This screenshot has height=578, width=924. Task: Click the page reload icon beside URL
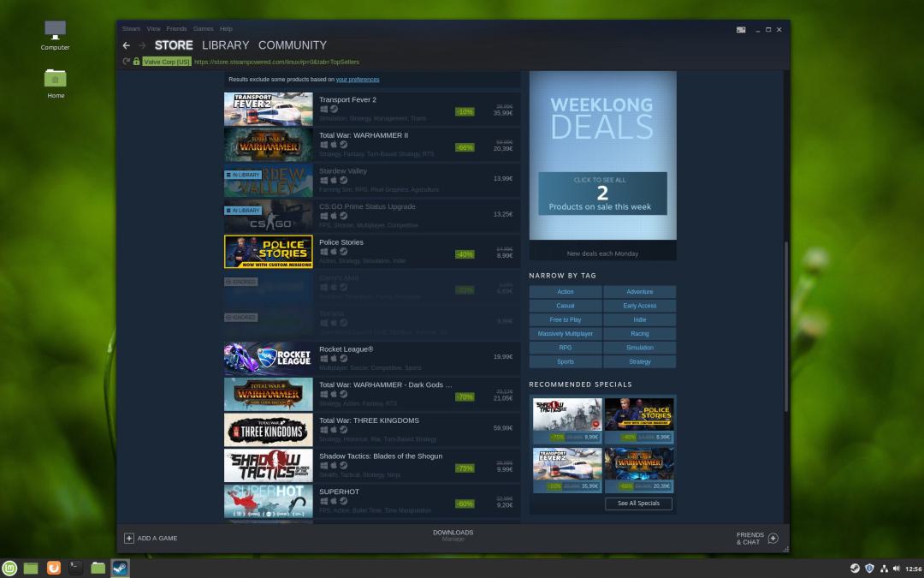[126, 62]
